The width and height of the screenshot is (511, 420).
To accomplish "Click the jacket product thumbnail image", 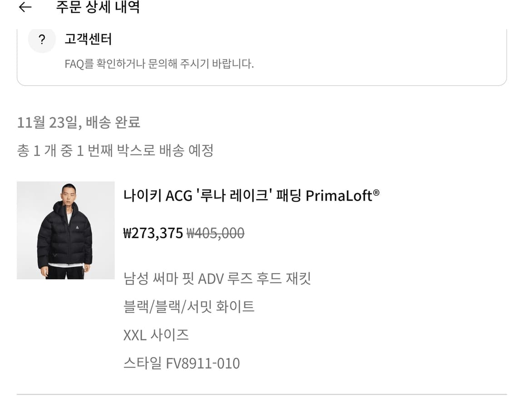I will pos(65,230).
